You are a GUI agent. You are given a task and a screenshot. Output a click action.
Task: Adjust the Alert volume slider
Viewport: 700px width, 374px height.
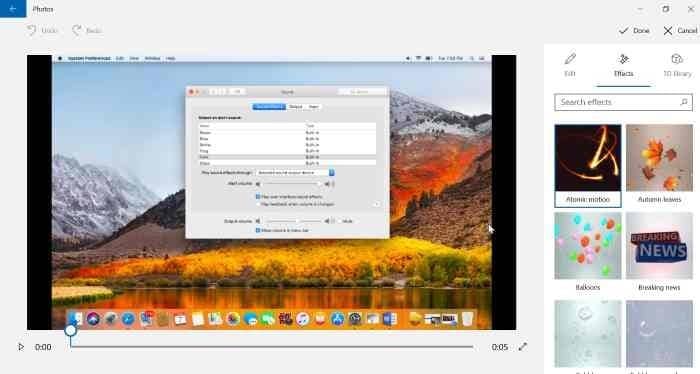tap(292, 184)
